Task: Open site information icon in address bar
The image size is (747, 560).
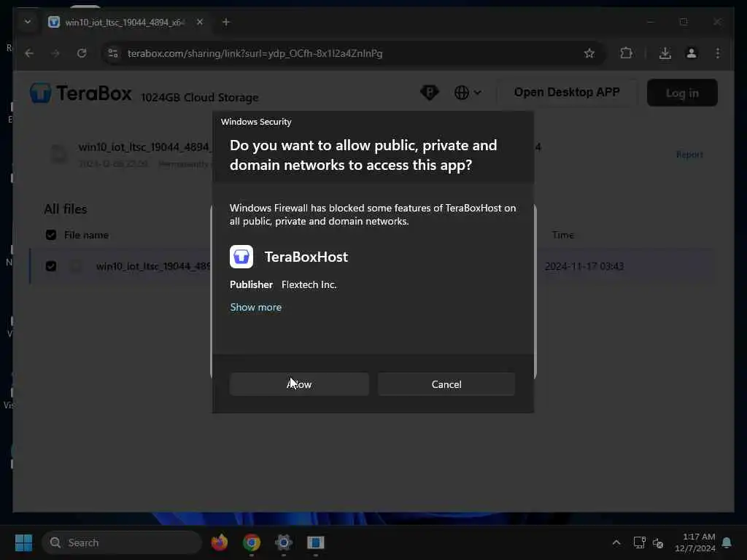Action: [113, 53]
